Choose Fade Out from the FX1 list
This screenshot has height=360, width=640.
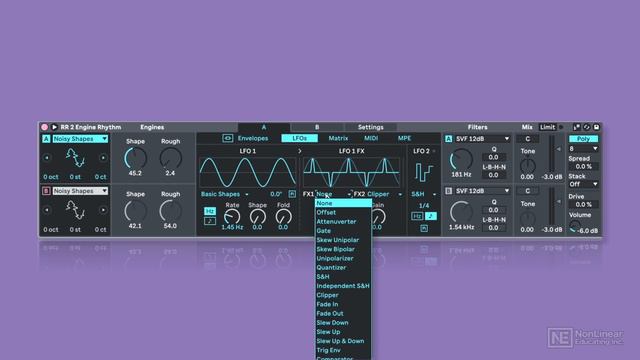[x=343, y=313]
